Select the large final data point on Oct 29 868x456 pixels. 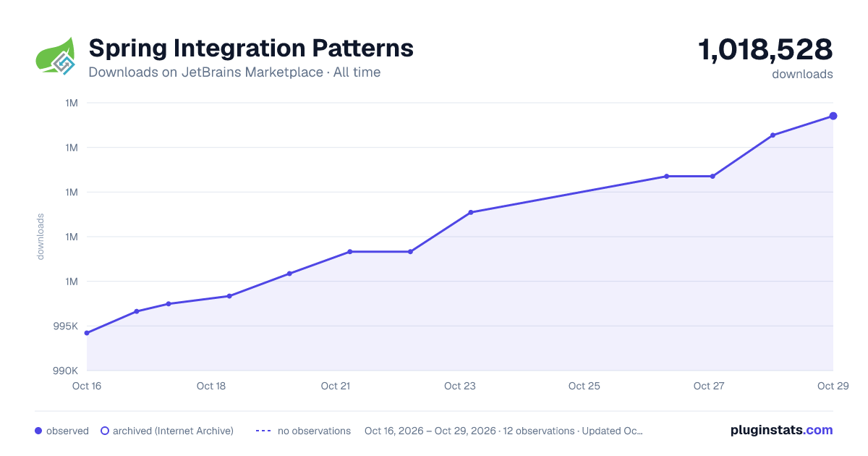(833, 116)
